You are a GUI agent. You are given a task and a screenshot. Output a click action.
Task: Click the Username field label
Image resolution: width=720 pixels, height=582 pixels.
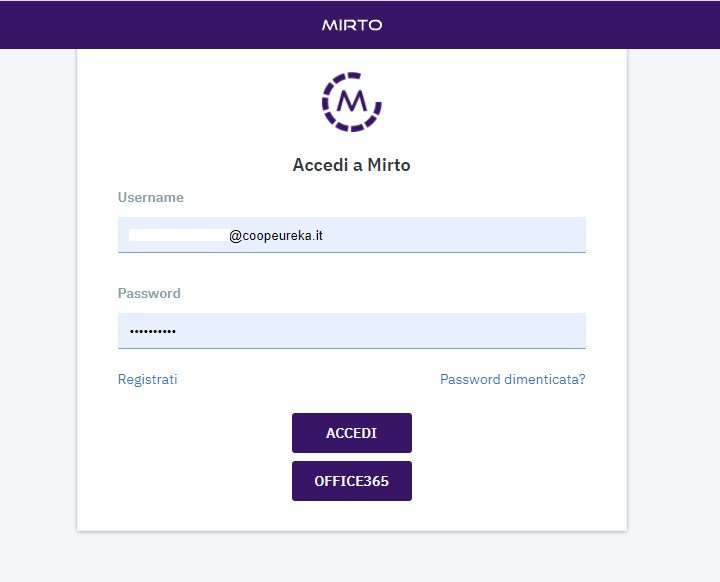[151, 198]
